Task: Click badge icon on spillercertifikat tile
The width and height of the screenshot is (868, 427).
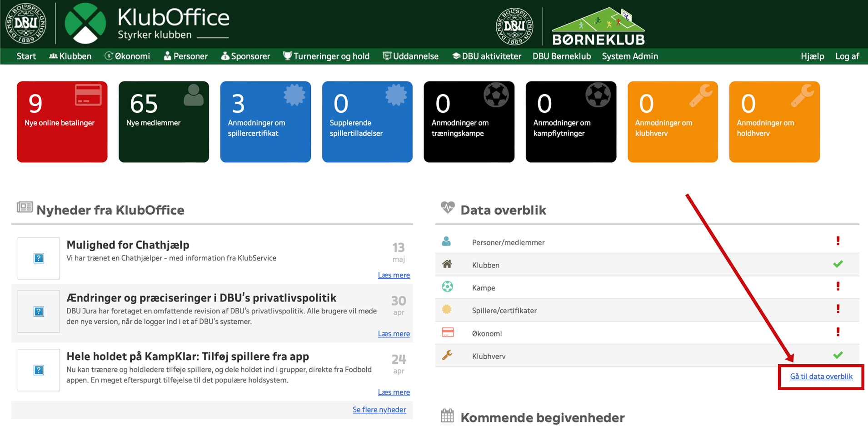Action: 294,95
